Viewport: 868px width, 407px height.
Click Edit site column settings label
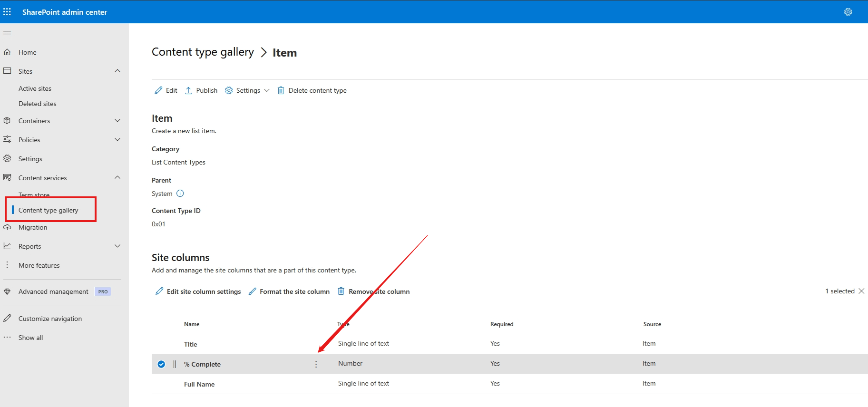tap(204, 291)
